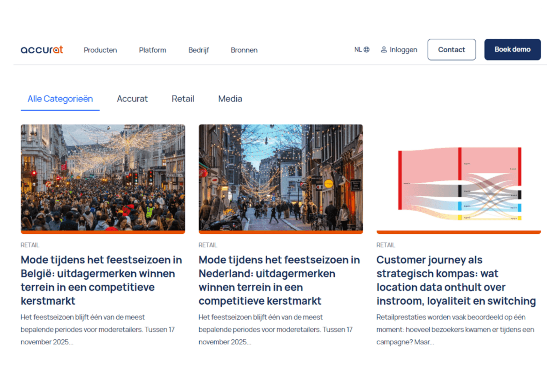Open the crowded Christmas street thumbnail

[x=103, y=177]
